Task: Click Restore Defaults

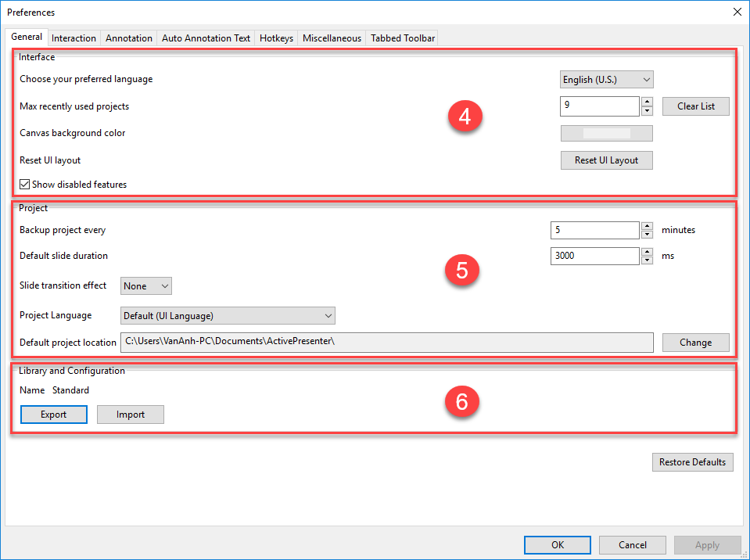Action: click(692, 461)
